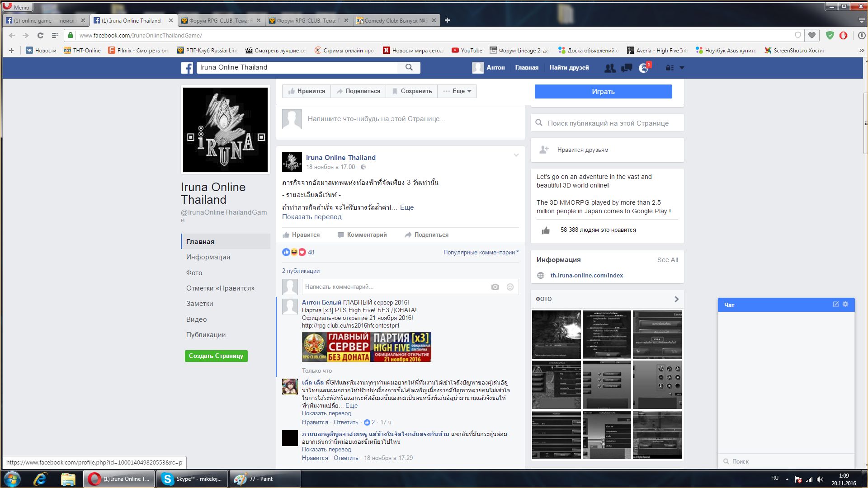The image size is (868, 488).
Task: Click the heart bookmark icon in address bar
Action: click(812, 35)
